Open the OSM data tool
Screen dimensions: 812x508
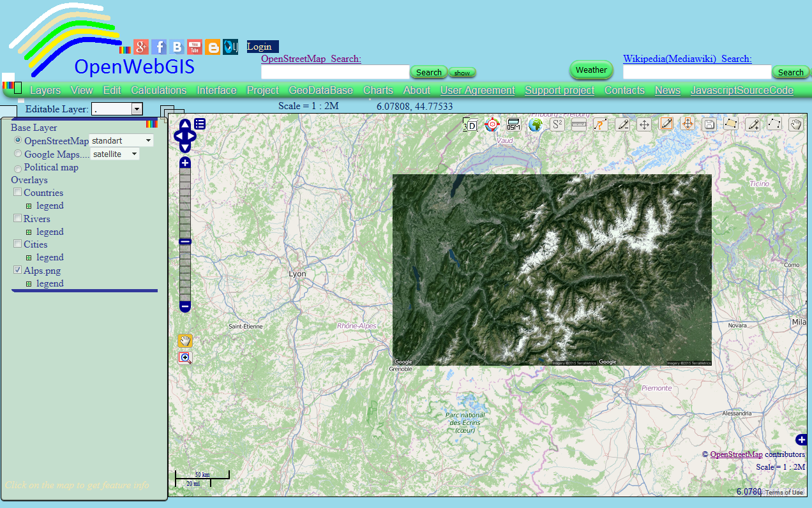coord(513,124)
